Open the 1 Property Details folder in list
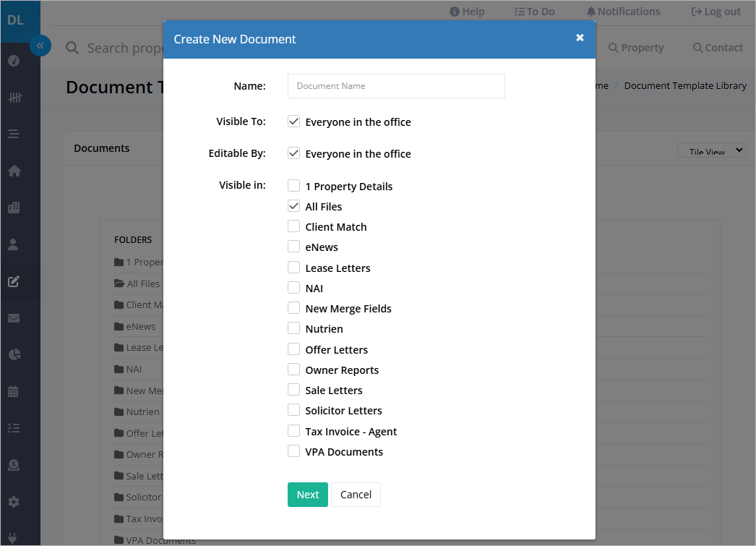The height and width of the screenshot is (546, 756). [x=139, y=262]
